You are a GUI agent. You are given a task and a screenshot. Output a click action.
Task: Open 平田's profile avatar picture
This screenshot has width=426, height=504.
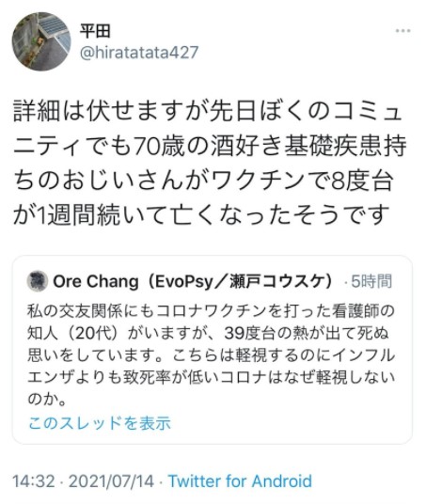pos(41,41)
